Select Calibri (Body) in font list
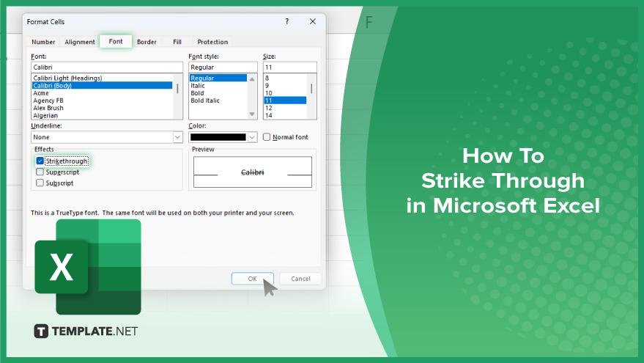644x363 pixels. click(102, 86)
